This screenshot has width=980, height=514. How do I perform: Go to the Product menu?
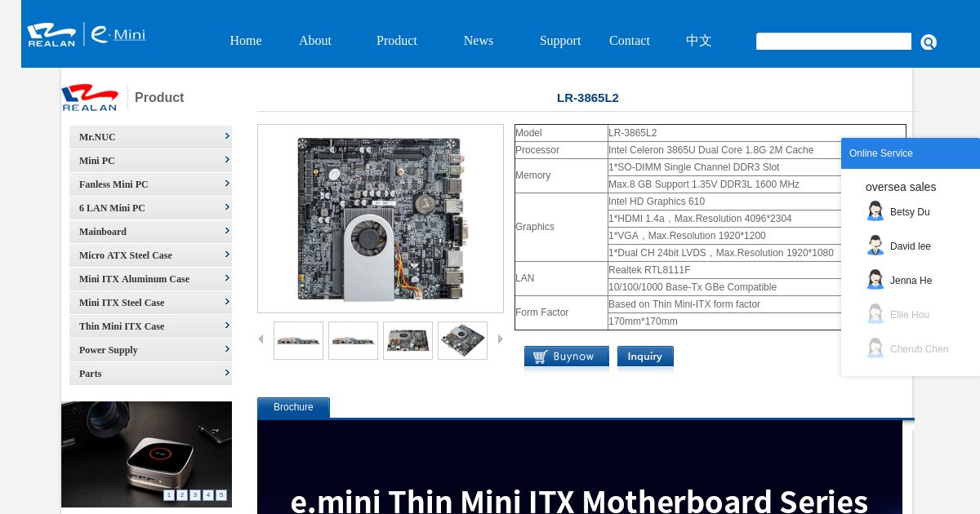tap(397, 41)
